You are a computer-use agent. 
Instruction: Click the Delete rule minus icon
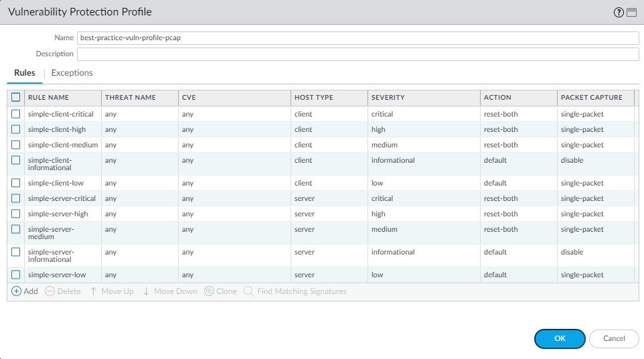click(50, 291)
